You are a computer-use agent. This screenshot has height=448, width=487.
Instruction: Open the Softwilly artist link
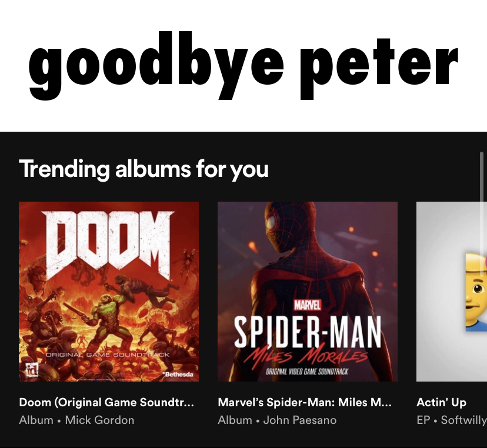coord(463,420)
